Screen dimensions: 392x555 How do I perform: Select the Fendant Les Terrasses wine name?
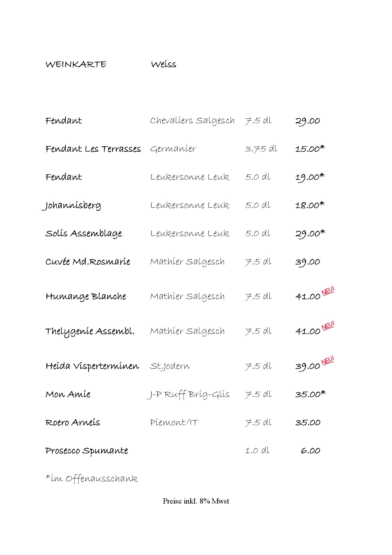[93, 149]
